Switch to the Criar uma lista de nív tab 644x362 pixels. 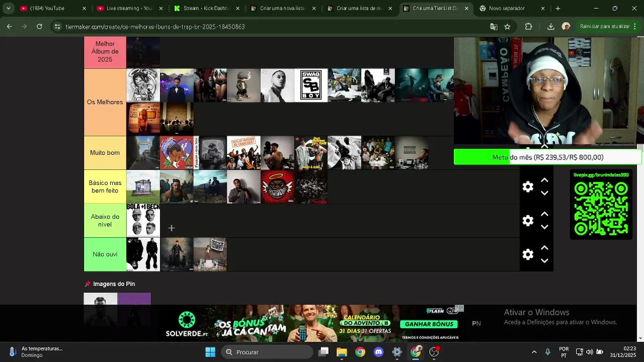(359, 9)
